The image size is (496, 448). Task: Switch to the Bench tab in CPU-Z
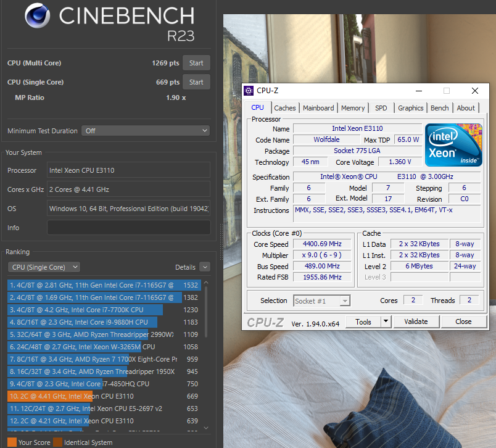point(439,107)
